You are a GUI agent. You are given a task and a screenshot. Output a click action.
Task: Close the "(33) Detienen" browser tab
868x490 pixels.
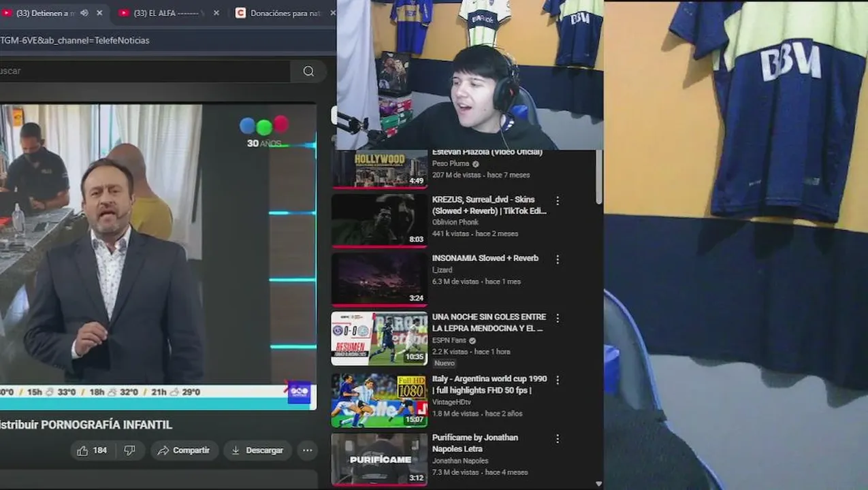99,13
